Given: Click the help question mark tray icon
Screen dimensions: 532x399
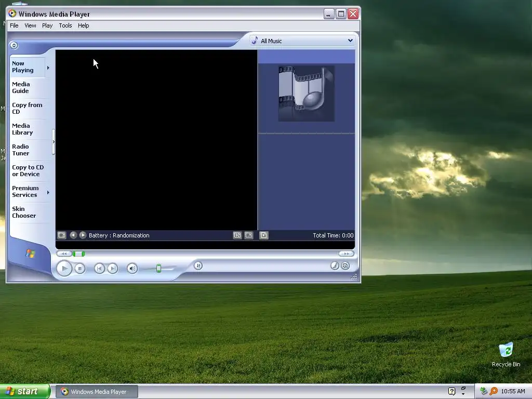Looking at the screenshot, I should coord(451,391).
